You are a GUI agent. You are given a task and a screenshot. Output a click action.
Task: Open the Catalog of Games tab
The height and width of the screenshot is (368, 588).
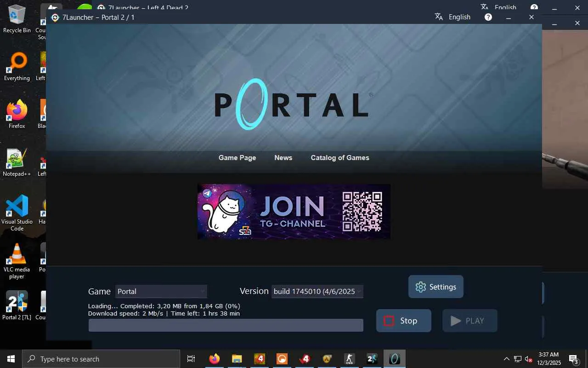[340, 158]
